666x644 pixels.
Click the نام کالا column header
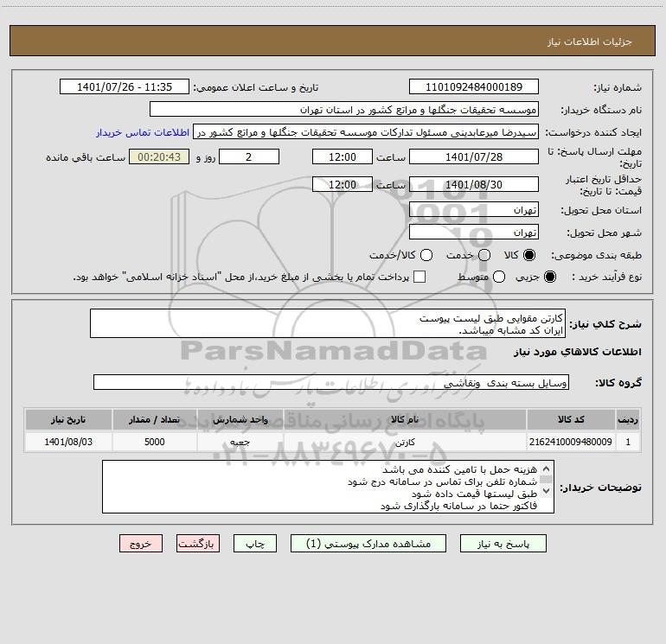[405, 419]
